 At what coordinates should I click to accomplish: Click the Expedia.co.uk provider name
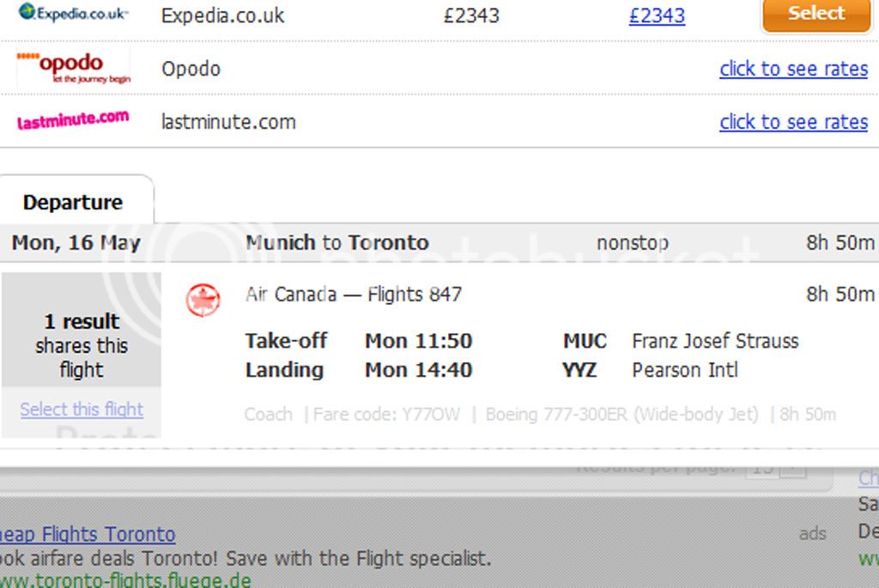tap(222, 15)
